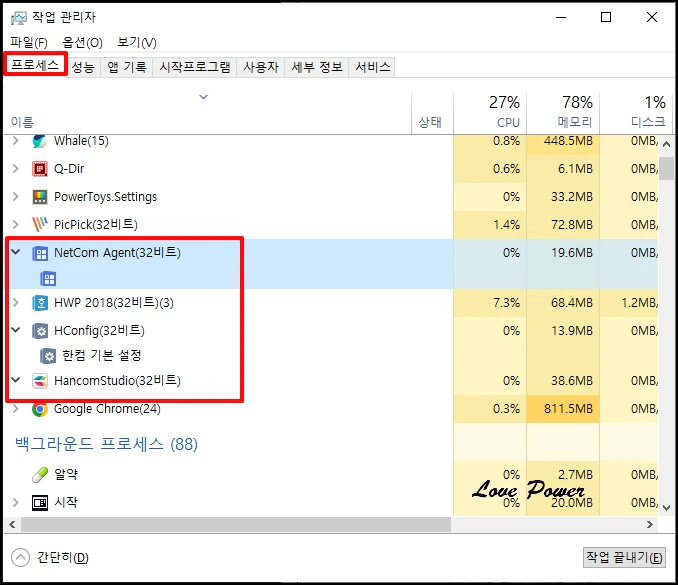
Task: Sort by the CPU column header
Action: coord(490,114)
